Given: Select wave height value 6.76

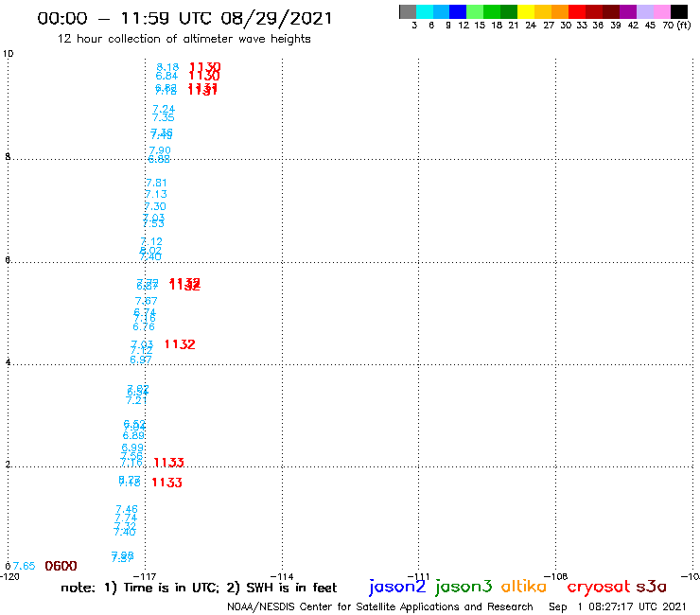Looking at the screenshot, I should pos(144,327).
